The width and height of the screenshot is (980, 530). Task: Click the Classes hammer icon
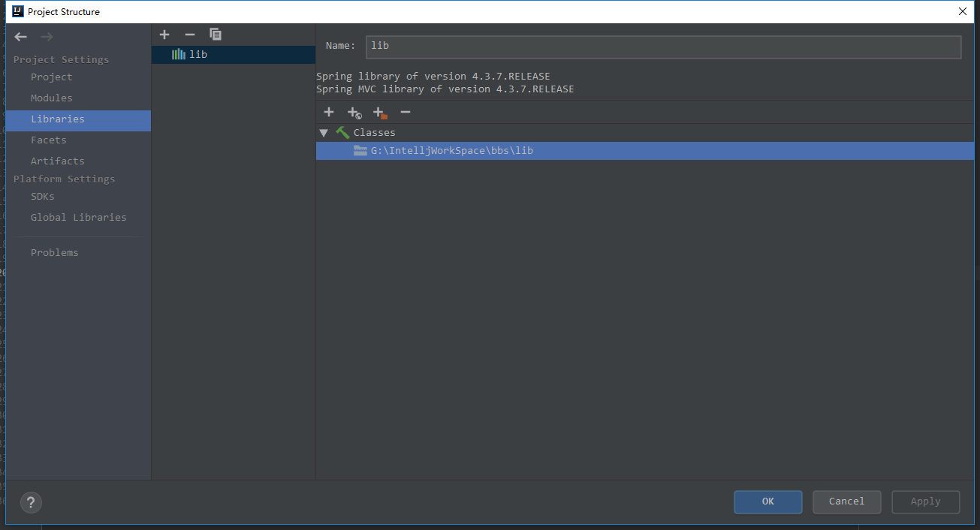[x=342, y=132]
